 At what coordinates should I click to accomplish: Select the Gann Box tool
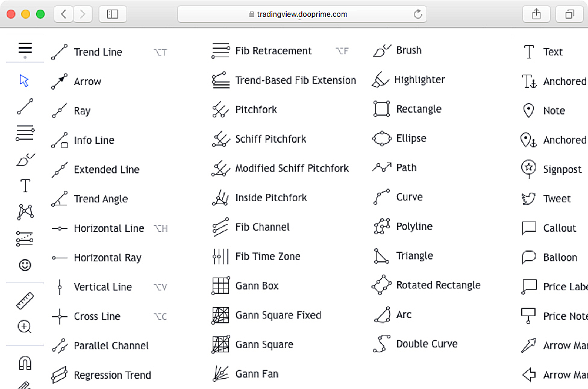tap(257, 286)
